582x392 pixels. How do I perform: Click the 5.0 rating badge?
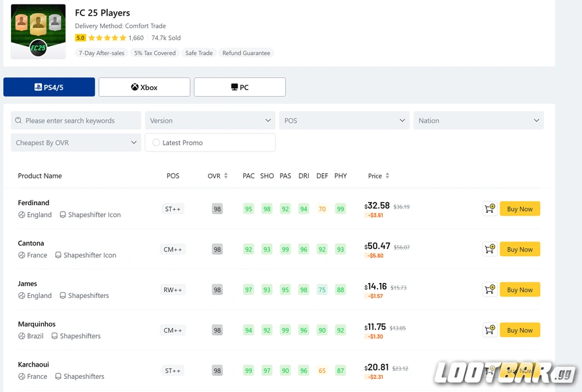[80, 38]
